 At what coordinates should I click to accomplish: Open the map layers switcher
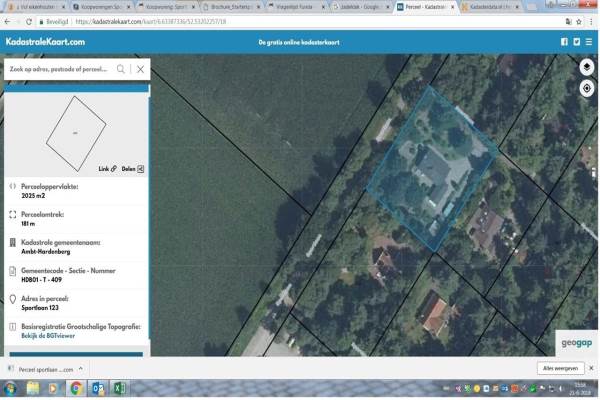pos(587,68)
